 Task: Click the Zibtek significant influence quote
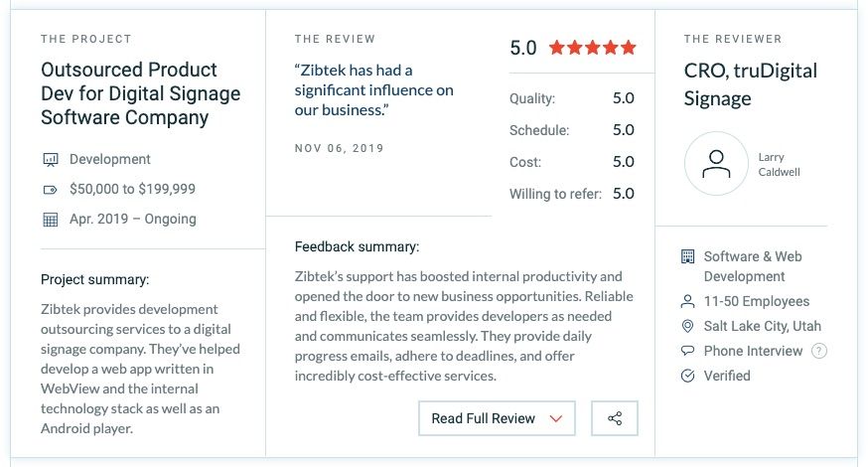coord(373,90)
